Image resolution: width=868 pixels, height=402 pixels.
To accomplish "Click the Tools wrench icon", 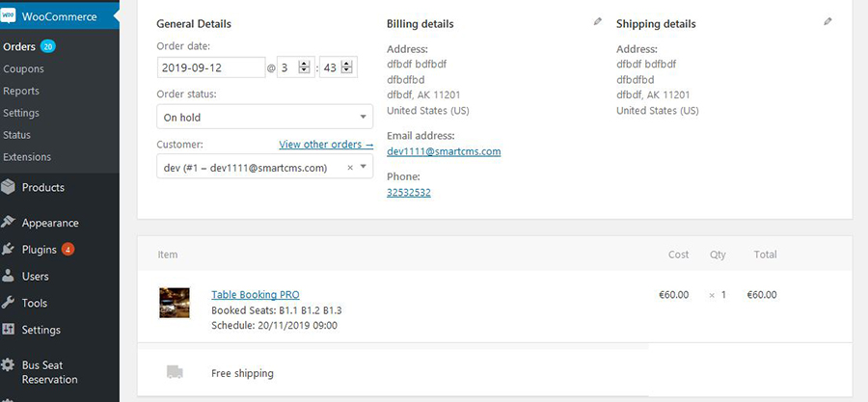I will [x=9, y=303].
